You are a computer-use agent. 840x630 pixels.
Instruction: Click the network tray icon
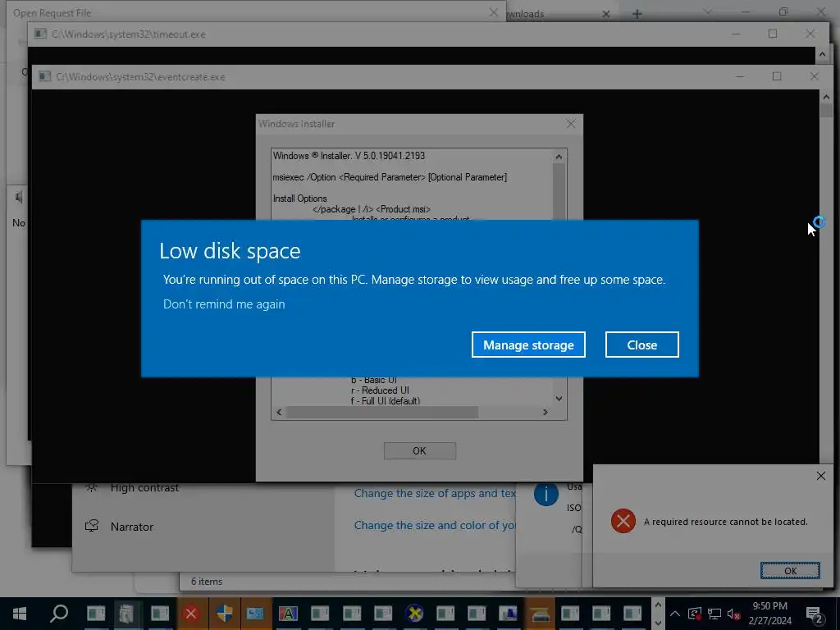(x=714, y=614)
